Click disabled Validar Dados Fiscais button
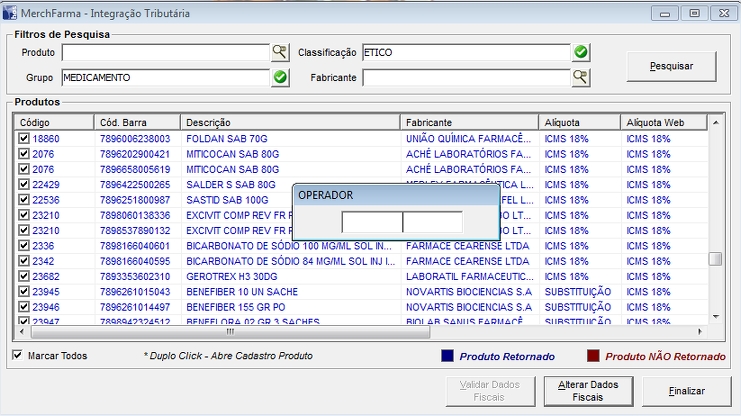The image size is (741, 416). tap(490, 391)
